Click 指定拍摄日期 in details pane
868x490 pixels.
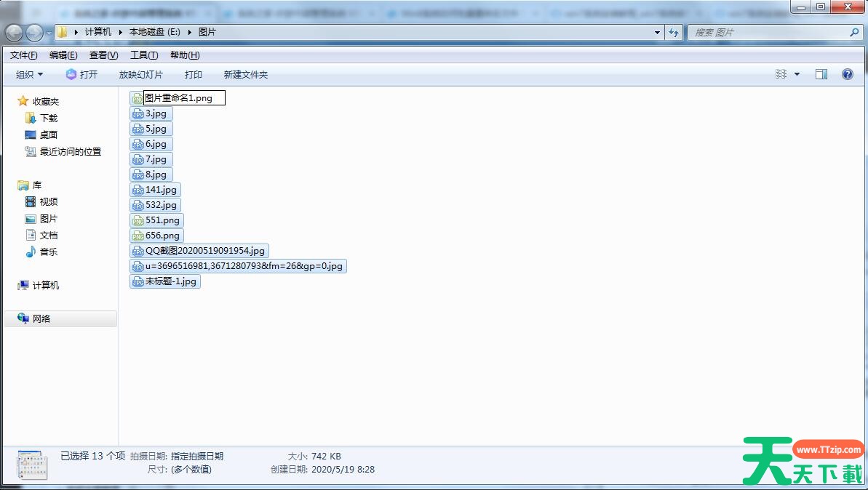pyautogui.click(x=197, y=457)
